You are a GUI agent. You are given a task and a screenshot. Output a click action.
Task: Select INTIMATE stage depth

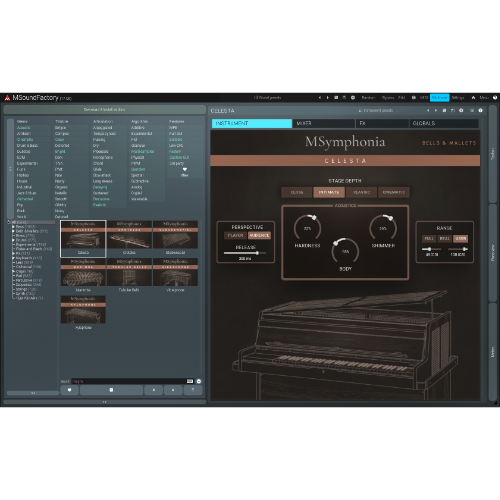tap(329, 192)
